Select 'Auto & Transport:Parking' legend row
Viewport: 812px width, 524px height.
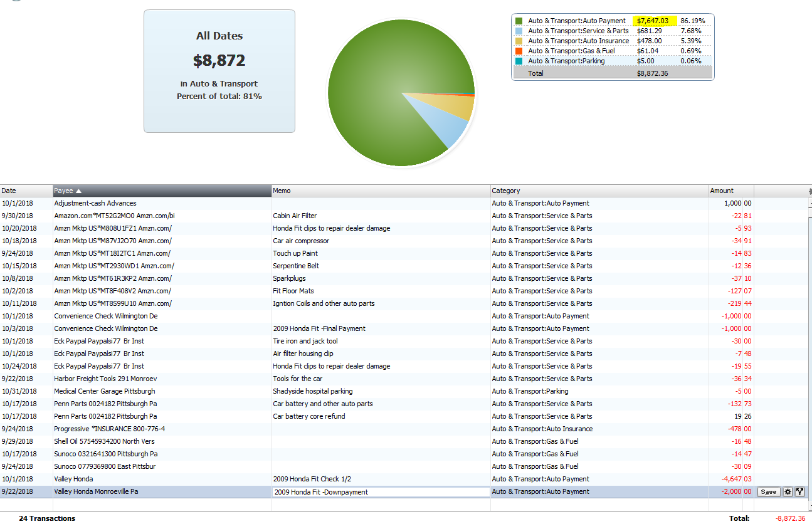pos(613,61)
